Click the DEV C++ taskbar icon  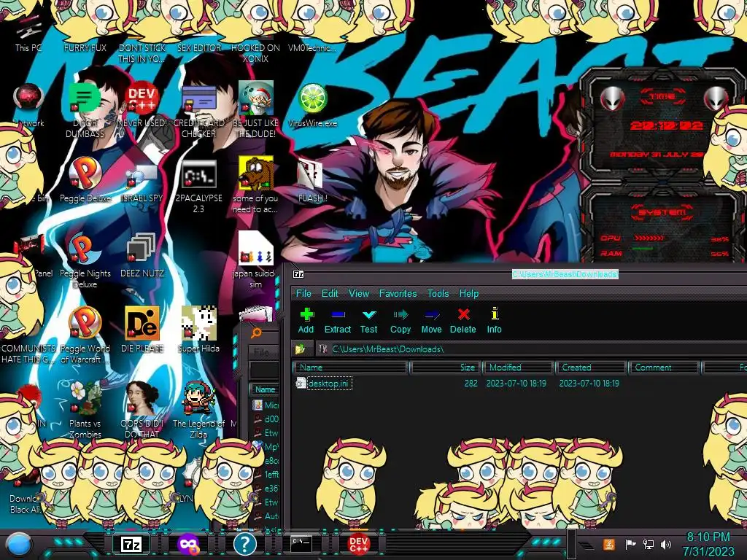tap(358, 544)
